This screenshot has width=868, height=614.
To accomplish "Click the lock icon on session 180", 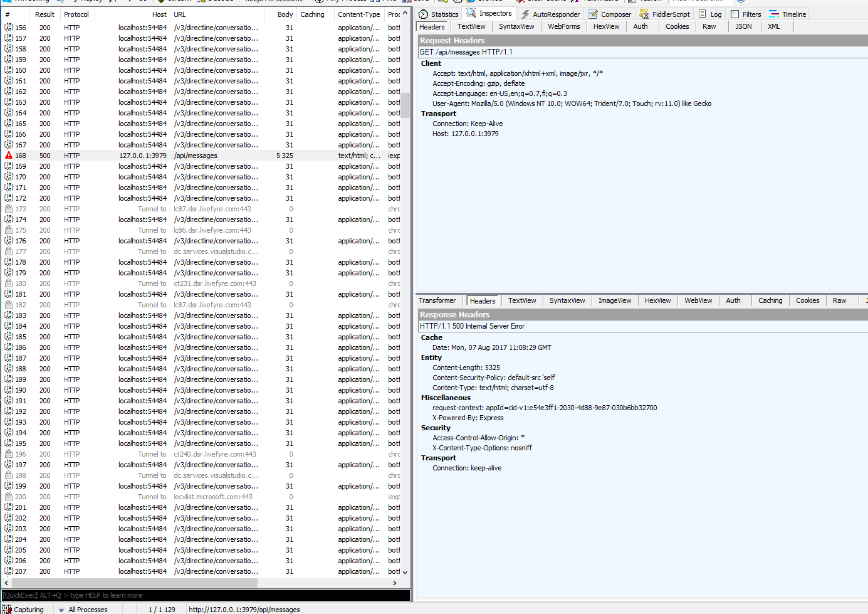I will click(x=8, y=283).
